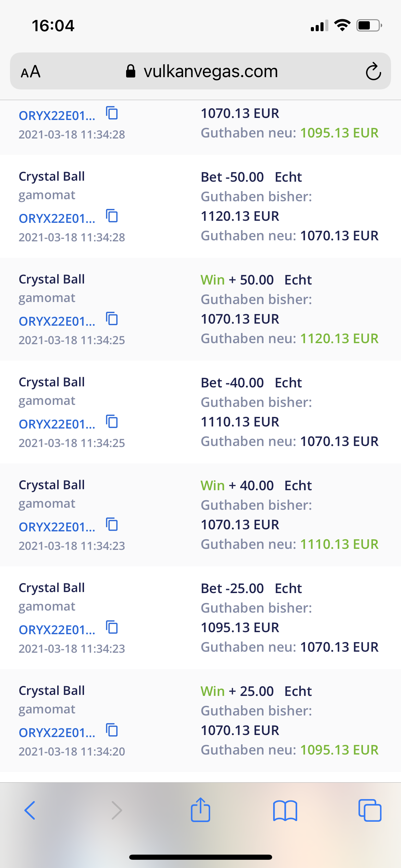Open ORYX22E01 link for Bet -40.00

coord(57,424)
